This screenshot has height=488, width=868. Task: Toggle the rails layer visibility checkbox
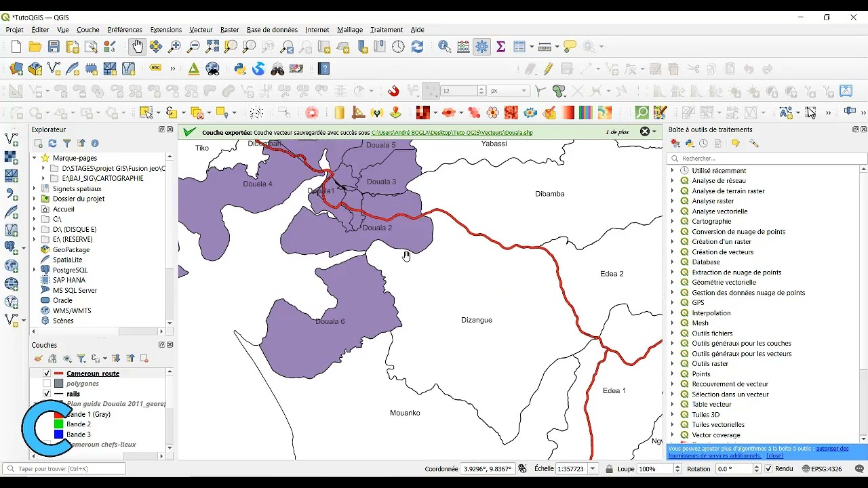(x=47, y=394)
